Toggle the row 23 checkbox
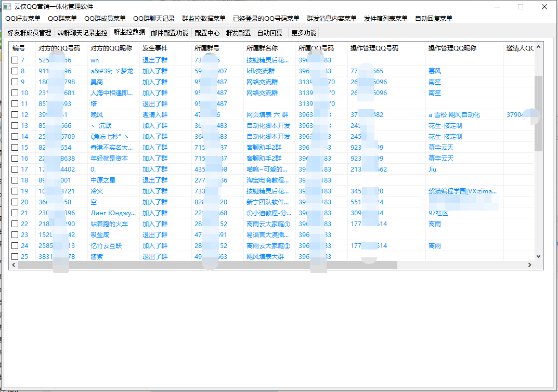558x392 pixels. point(15,235)
